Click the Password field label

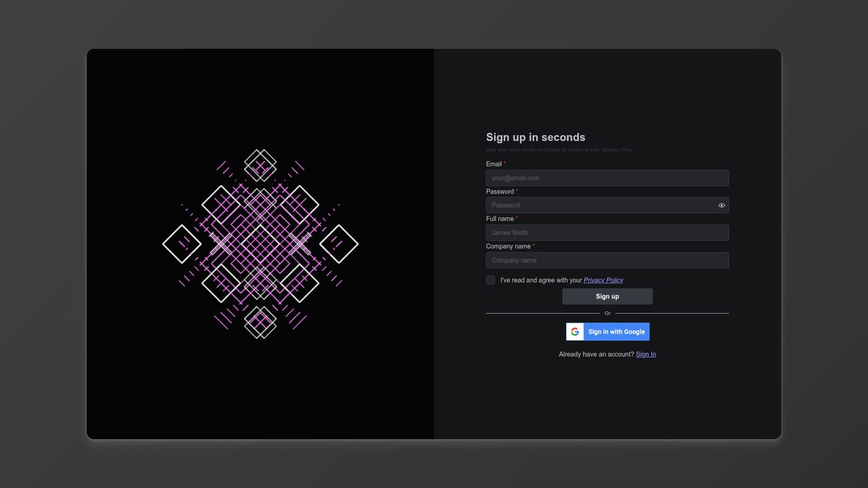point(500,192)
